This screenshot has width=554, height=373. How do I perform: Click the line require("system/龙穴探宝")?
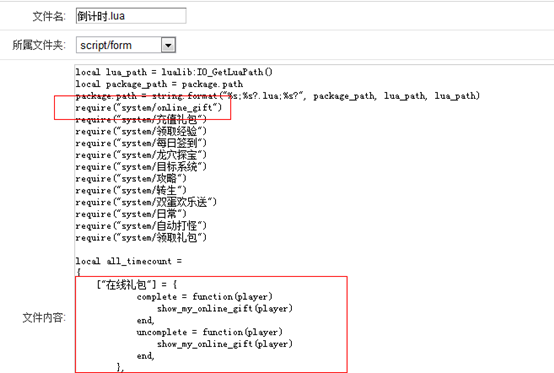coord(141,155)
